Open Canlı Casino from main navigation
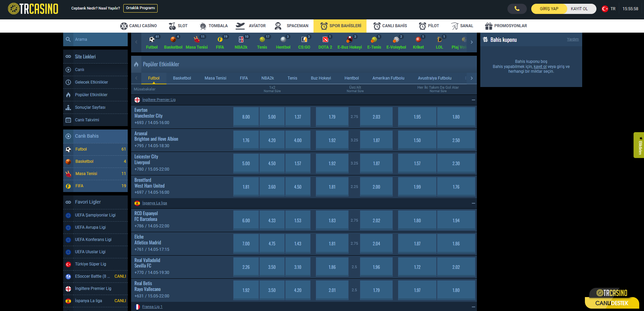 [139, 26]
